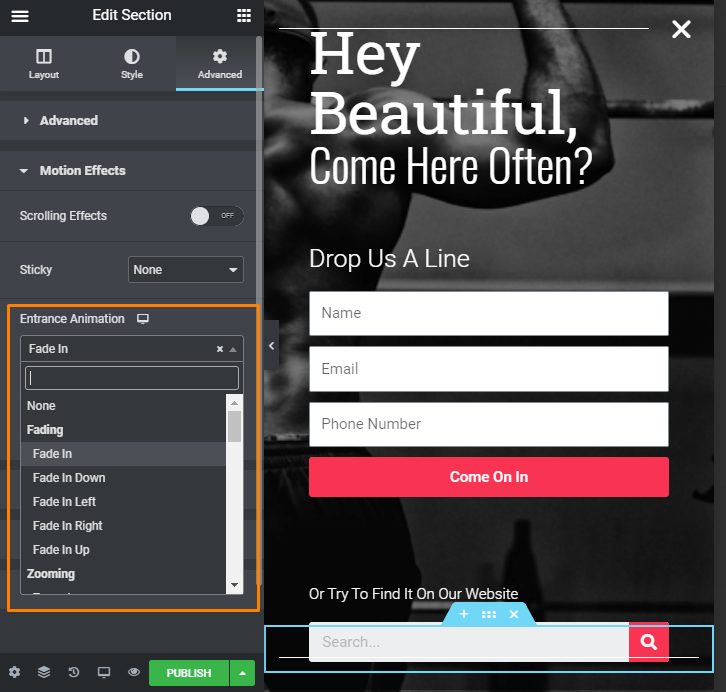Collapse the Elementor side panel
Image resolution: width=726 pixels, height=692 pixels.
[x=272, y=346]
